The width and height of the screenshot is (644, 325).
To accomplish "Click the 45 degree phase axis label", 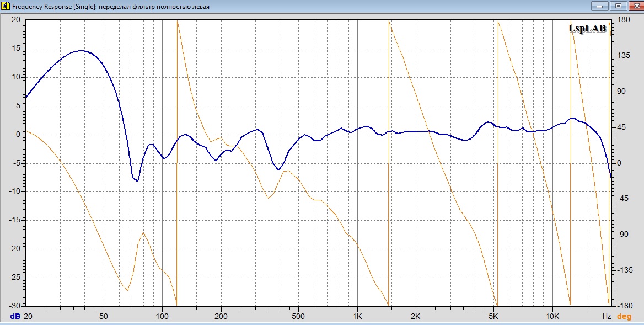I will [x=622, y=127].
